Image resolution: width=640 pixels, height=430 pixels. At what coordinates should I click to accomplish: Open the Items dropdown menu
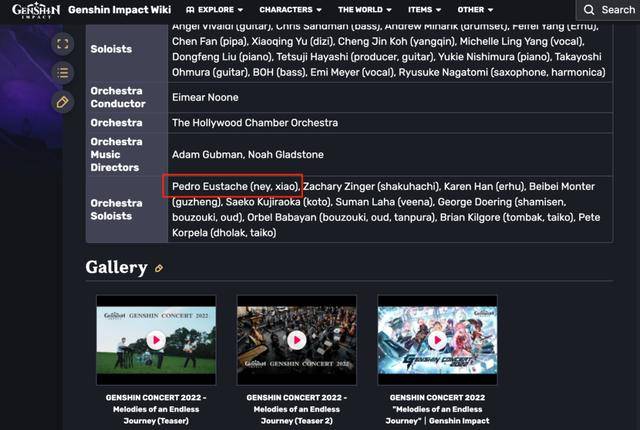[424, 10]
